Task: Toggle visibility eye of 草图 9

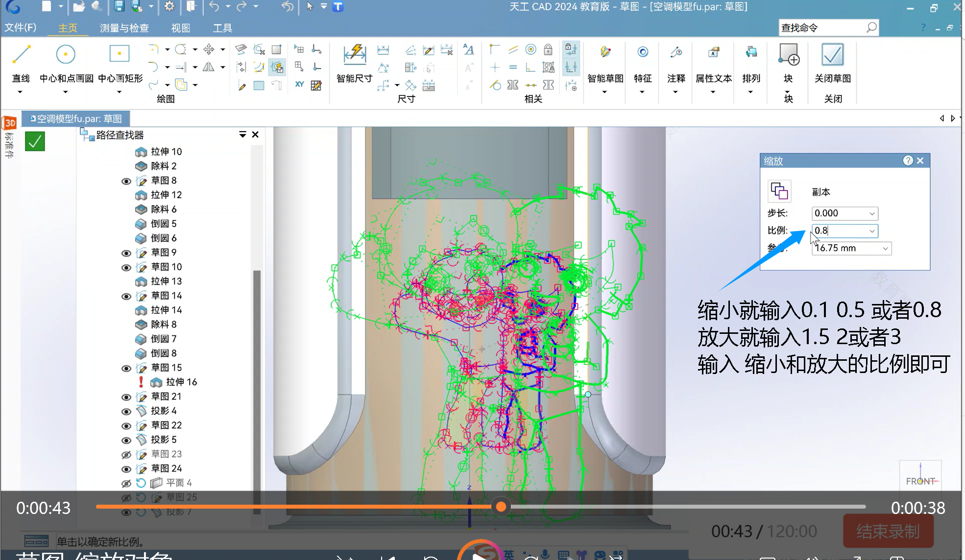Action: coord(126,253)
